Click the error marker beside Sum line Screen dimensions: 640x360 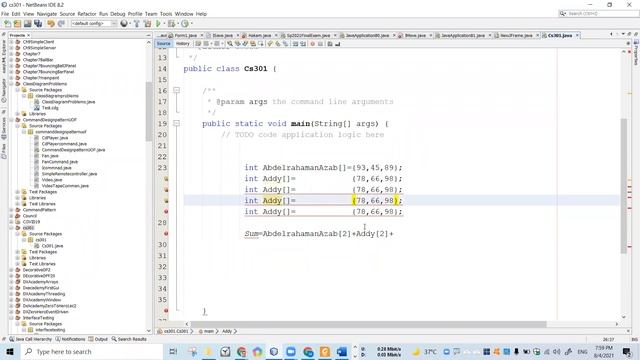(166, 233)
